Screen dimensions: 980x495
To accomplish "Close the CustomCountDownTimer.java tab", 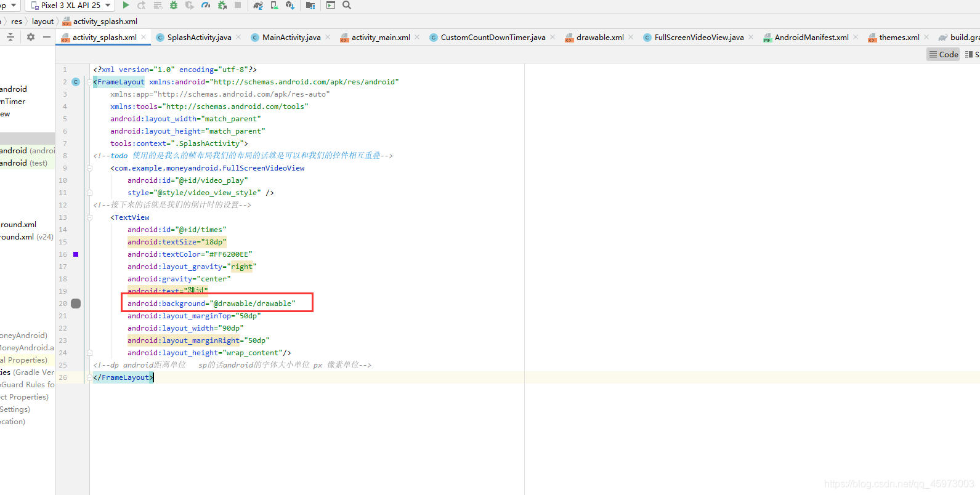I will click(x=553, y=37).
